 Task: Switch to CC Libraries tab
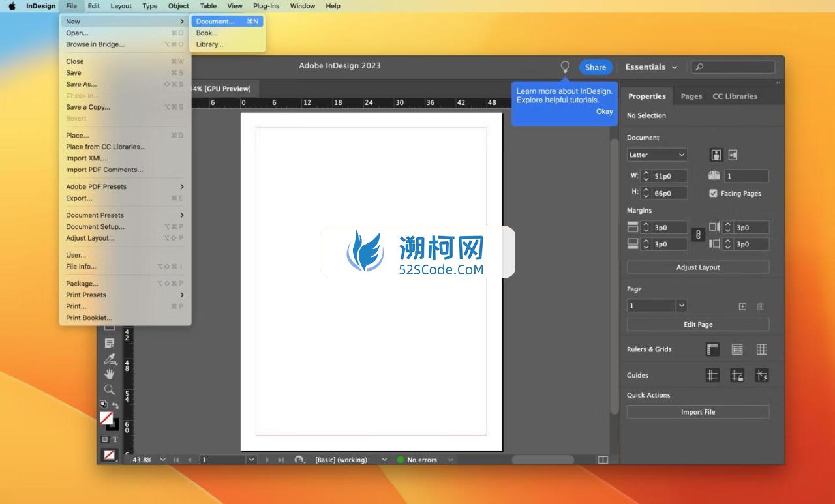pyautogui.click(x=735, y=96)
